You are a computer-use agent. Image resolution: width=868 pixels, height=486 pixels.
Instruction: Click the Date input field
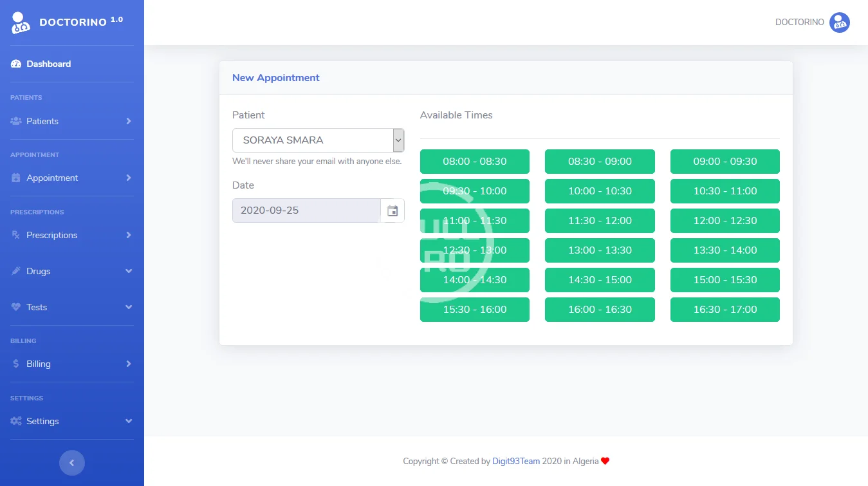306,210
